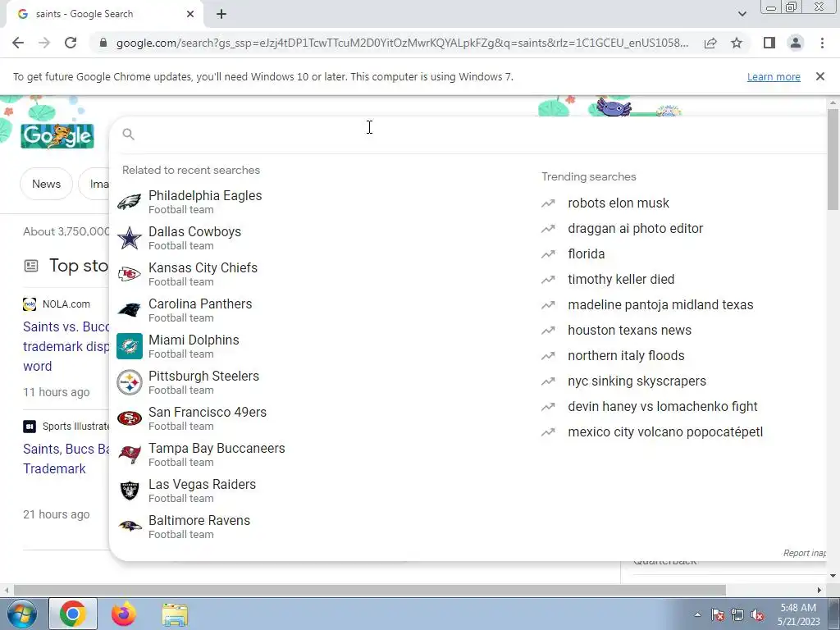Click the Top stories newspaper icon
The image size is (840, 630).
point(31,265)
